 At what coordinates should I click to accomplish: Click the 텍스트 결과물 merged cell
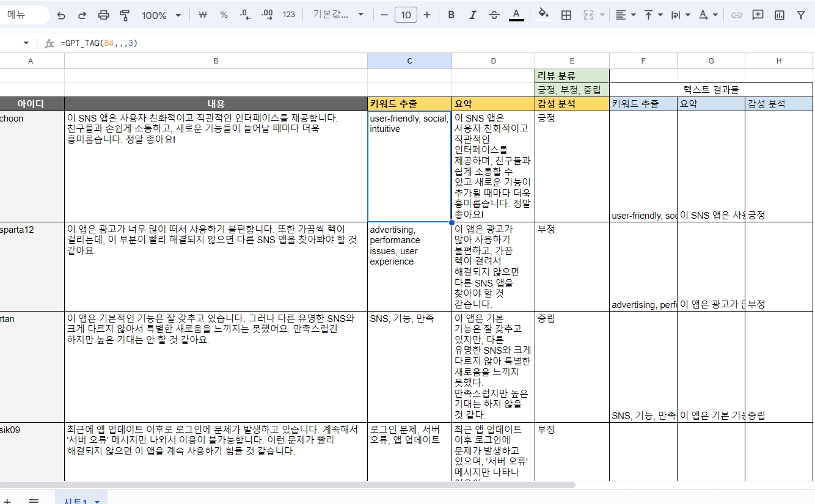pyautogui.click(x=711, y=90)
